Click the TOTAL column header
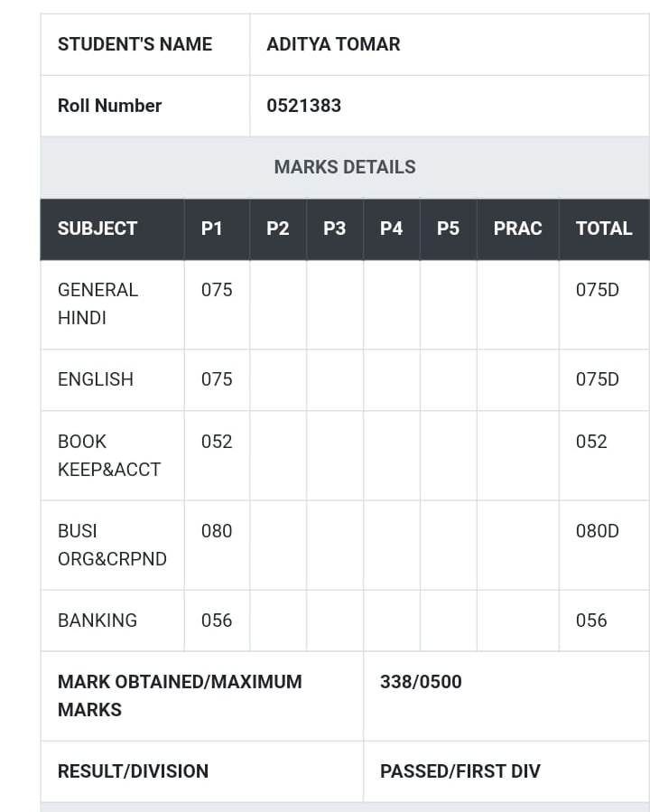 tap(604, 229)
